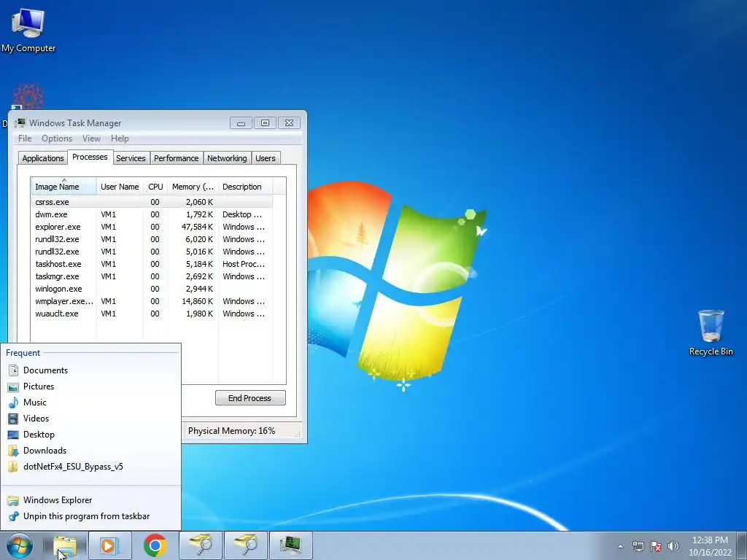The image size is (747, 560).
Task: Select wmplayer.exe process row
Action: pyautogui.click(x=152, y=301)
